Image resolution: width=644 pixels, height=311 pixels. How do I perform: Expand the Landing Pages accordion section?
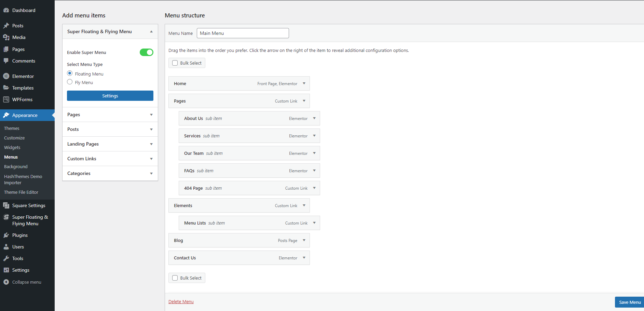151,144
